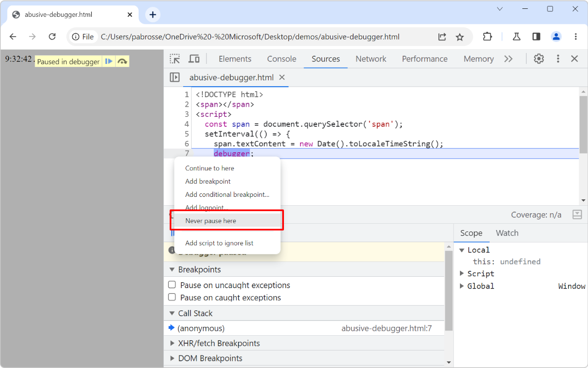The image size is (588, 368).
Task: Select the inspect element tool in DevTools
Action: click(174, 59)
